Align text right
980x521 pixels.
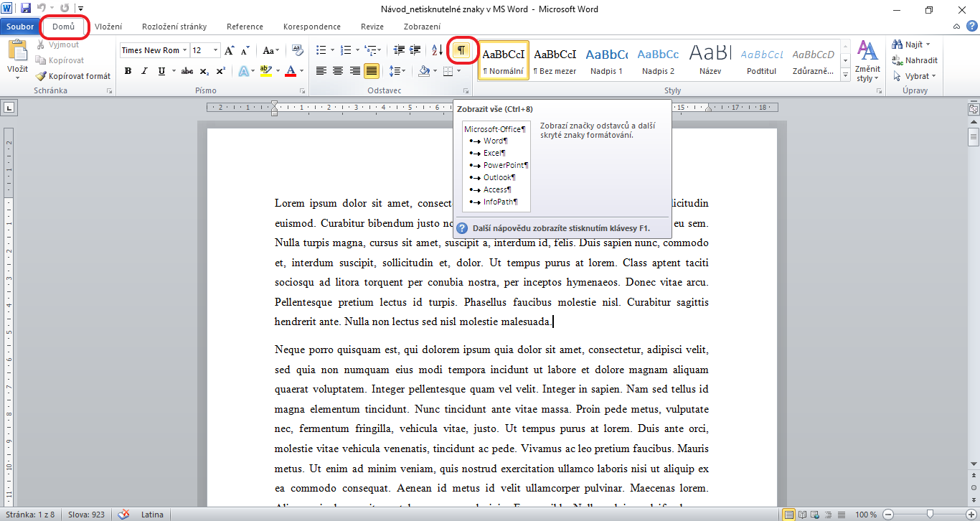355,71
